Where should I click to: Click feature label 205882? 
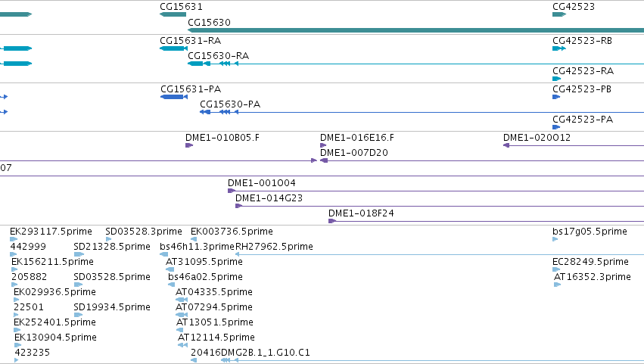30,277
